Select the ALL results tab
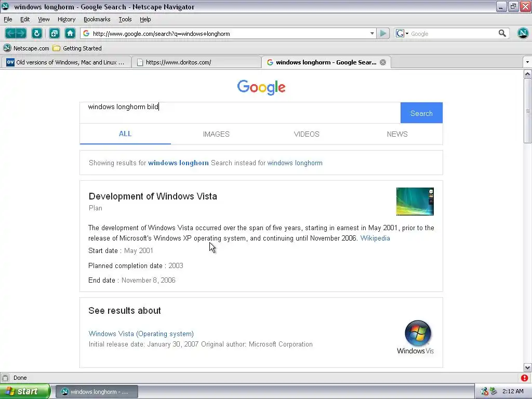 click(125, 134)
